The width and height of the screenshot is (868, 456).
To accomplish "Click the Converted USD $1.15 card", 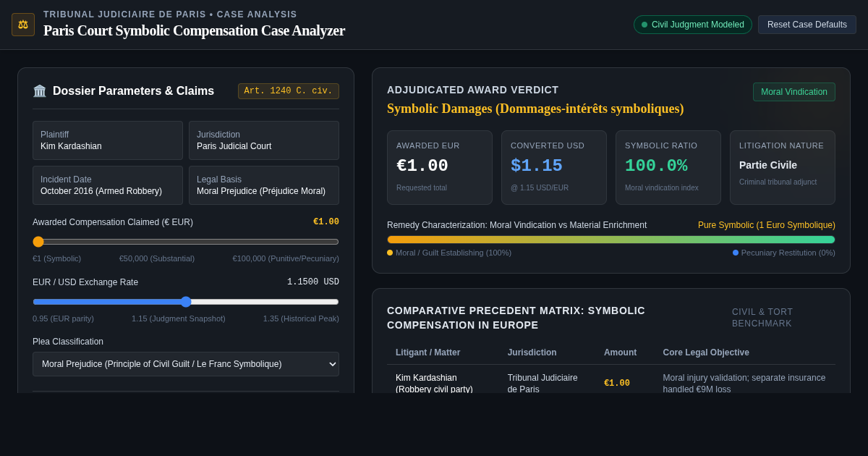I will click(x=554, y=167).
